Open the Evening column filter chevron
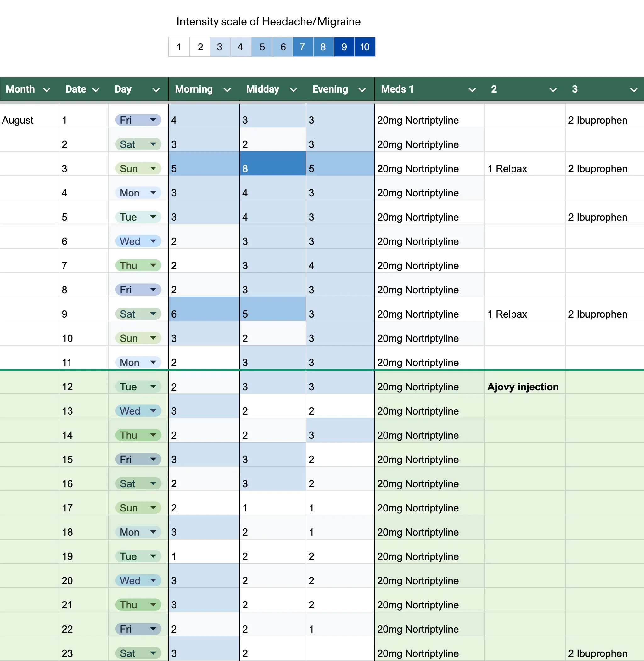 [x=362, y=90]
